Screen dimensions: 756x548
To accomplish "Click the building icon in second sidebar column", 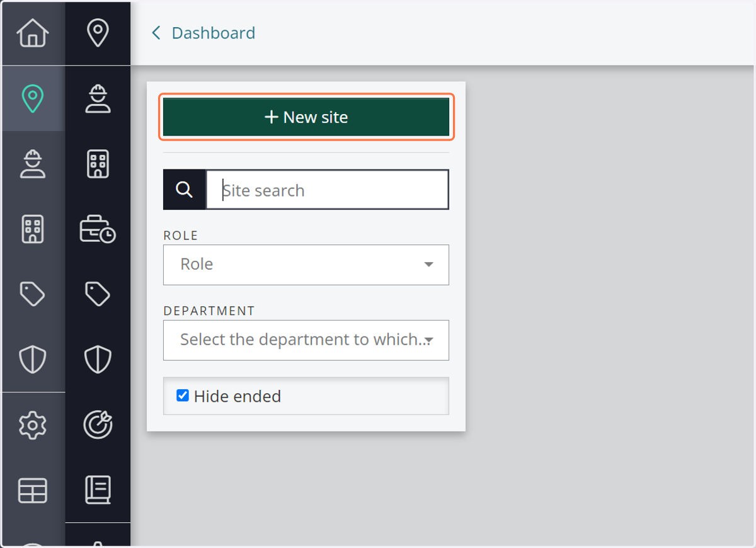I will tap(98, 164).
